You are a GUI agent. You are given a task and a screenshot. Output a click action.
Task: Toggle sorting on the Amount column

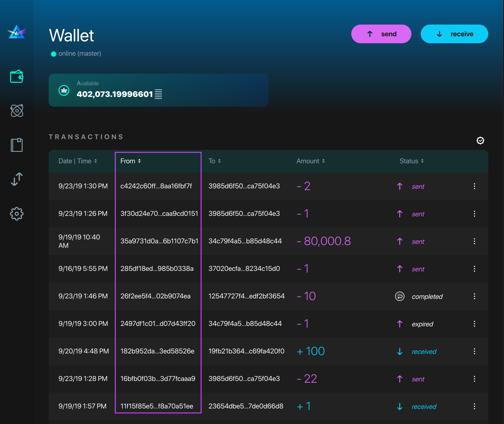[311, 161]
